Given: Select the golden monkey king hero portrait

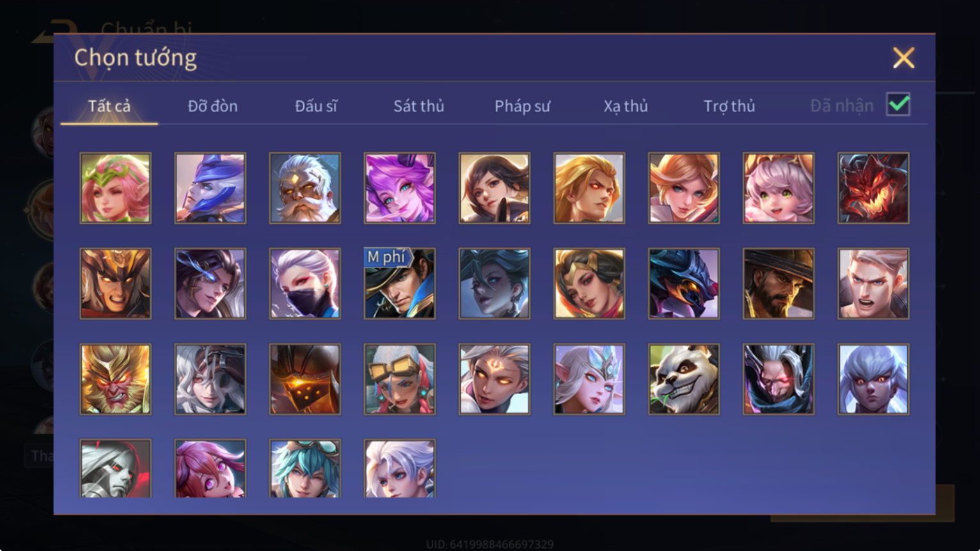Looking at the screenshot, I should (x=116, y=379).
